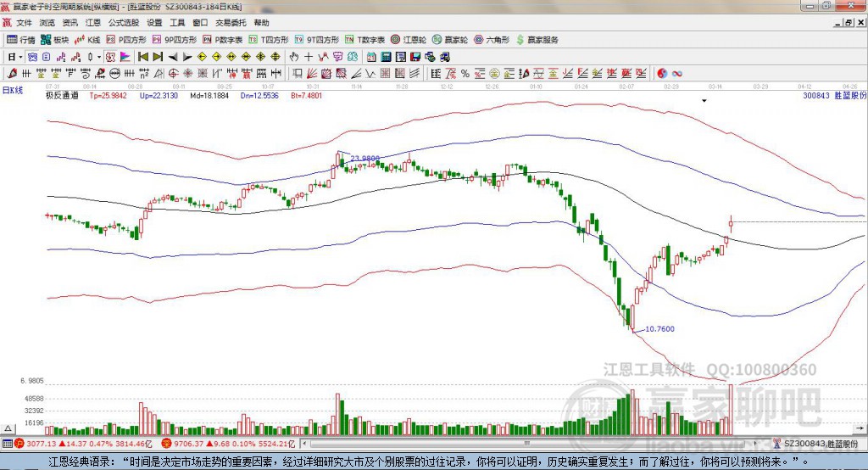Screen dimensions: 868x470
Task: Open the 板块 sector view
Action: pos(54,40)
